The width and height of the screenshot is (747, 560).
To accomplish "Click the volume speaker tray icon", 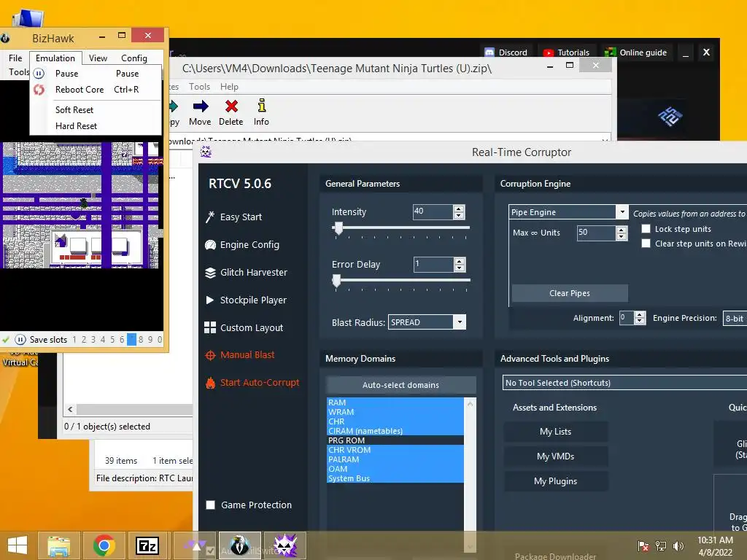I will 678,545.
